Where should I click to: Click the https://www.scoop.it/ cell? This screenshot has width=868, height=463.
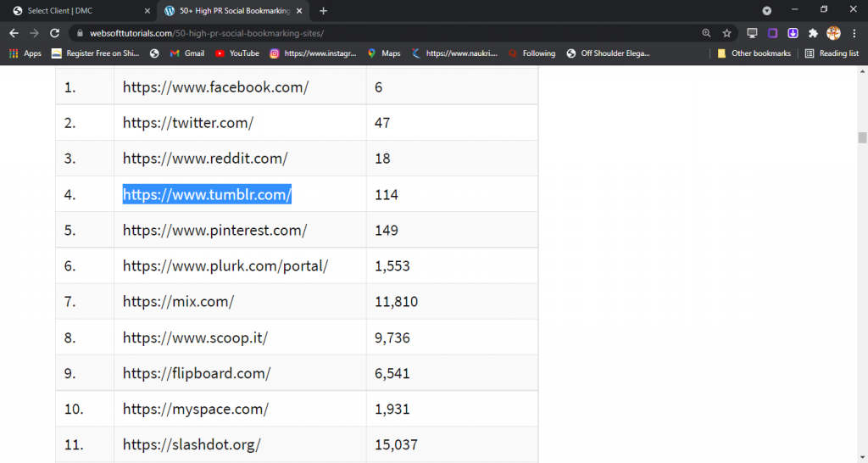pyautogui.click(x=240, y=337)
